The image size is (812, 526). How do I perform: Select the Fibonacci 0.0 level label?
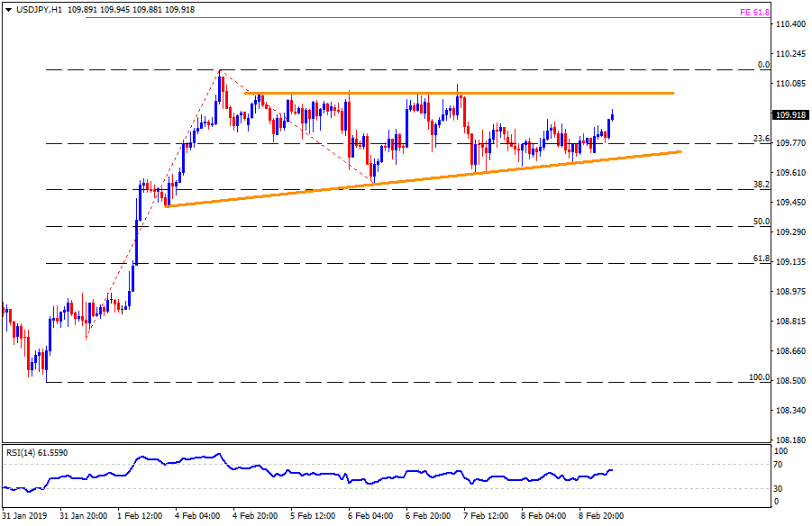763,65
